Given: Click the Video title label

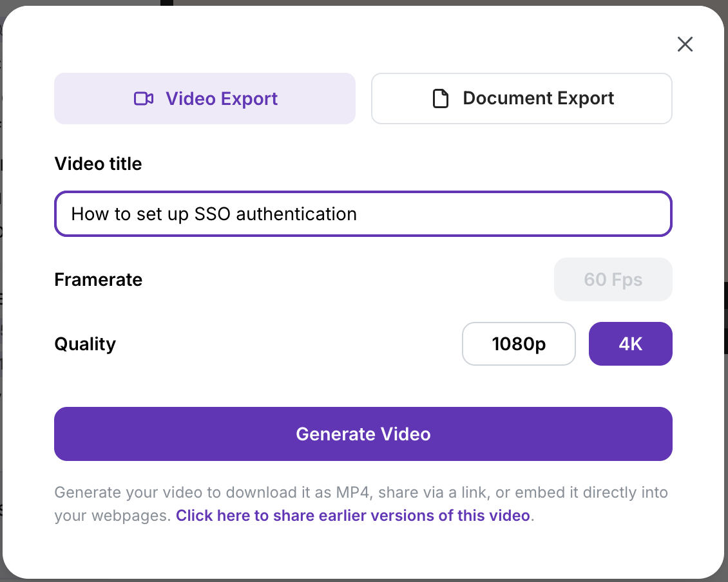Looking at the screenshot, I should (x=98, y=164).
